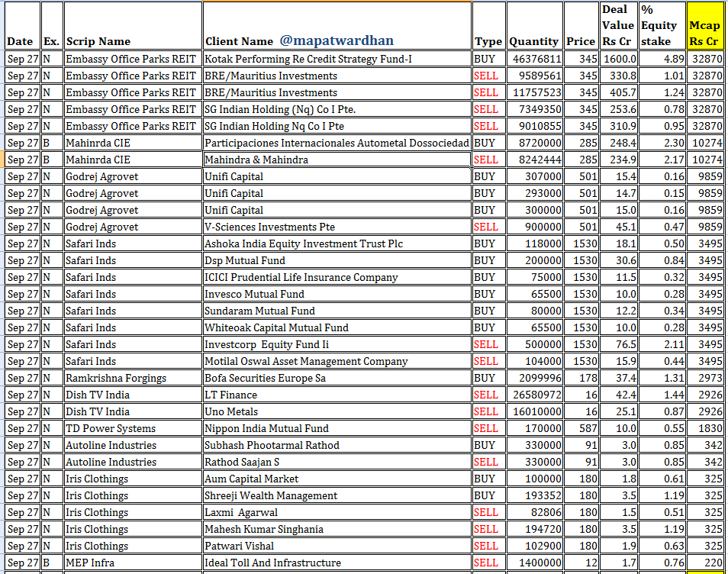Click MEP Infra scrip cell
The height and width of the screenshot is (574, 728).
[134, 563]
